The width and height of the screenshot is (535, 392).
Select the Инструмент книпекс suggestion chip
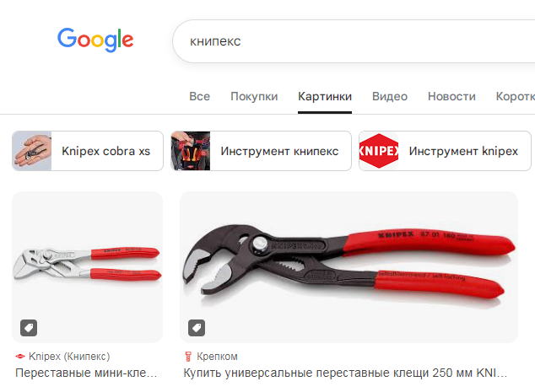tap(261, 151)
